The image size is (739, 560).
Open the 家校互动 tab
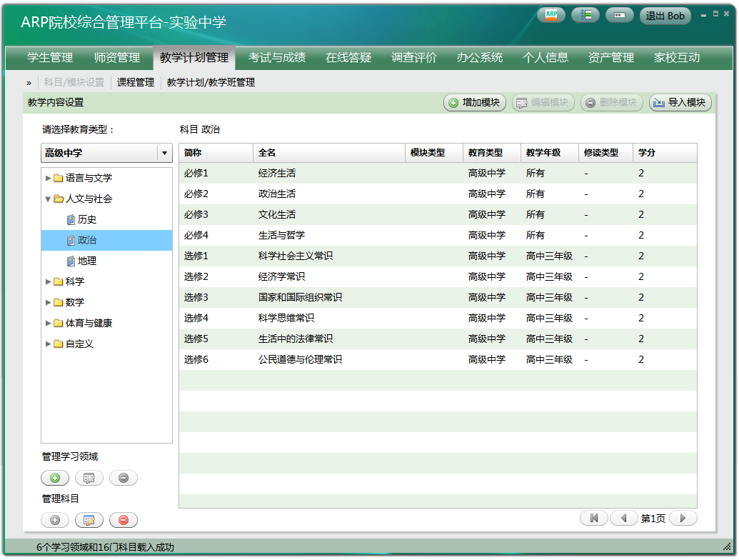pyautogui.click(x=677, y=58)
